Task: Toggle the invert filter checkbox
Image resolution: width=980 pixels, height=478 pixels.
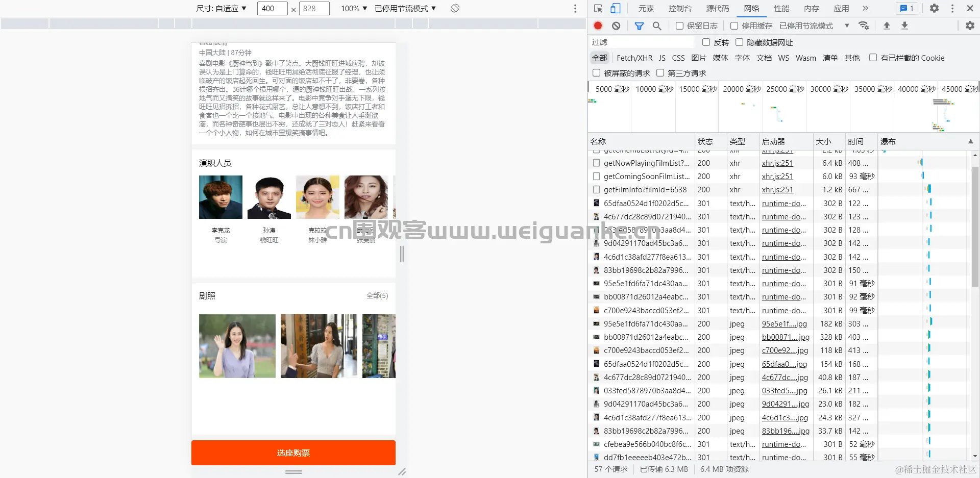Action: [706, 42]
